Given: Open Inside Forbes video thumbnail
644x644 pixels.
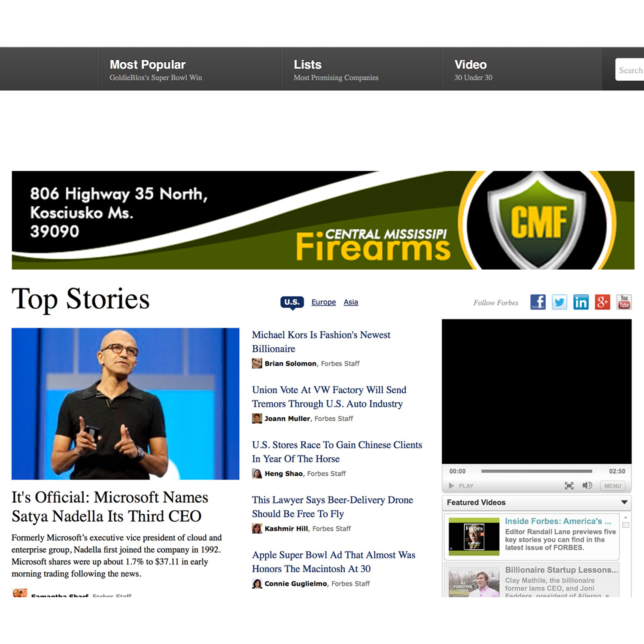Looking at the screenshot, I should tap(474, 536).
